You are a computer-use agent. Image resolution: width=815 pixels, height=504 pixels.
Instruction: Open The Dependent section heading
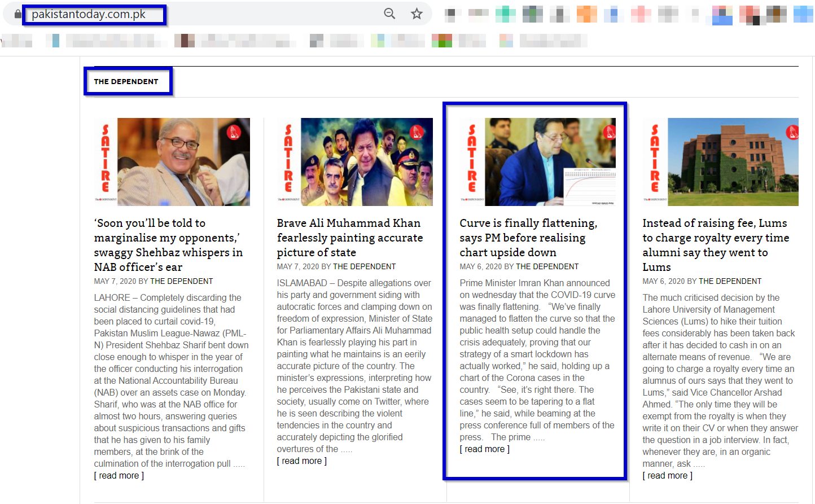tap(126, 81)
